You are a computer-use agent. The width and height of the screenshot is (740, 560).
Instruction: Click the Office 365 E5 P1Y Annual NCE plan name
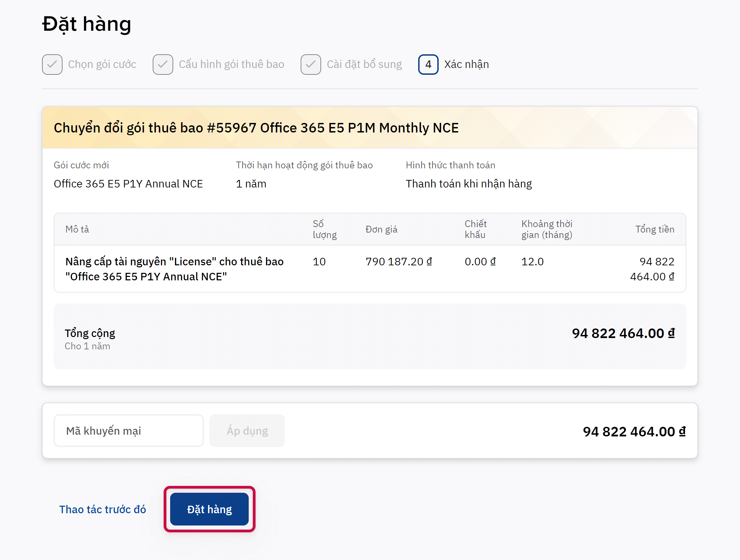coord(128,184)
